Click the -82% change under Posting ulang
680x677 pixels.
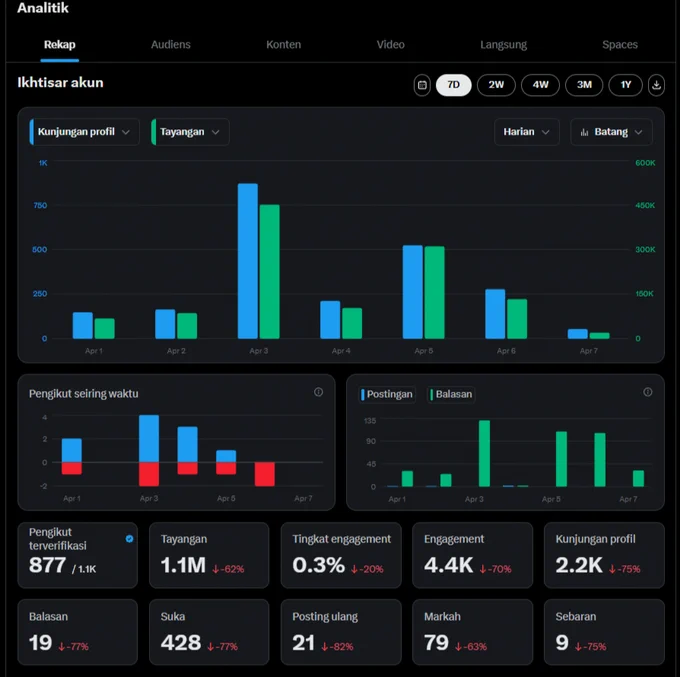click(337, 647)
